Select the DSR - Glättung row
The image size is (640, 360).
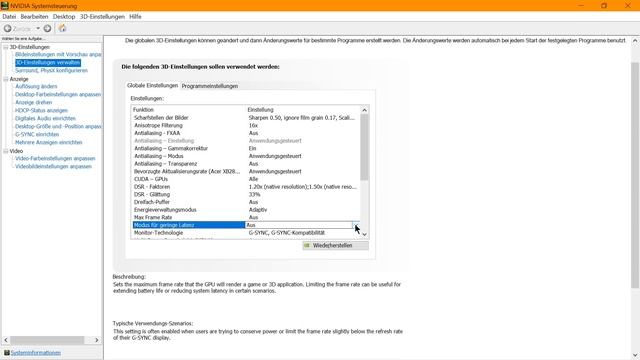(x=246, y=194)
